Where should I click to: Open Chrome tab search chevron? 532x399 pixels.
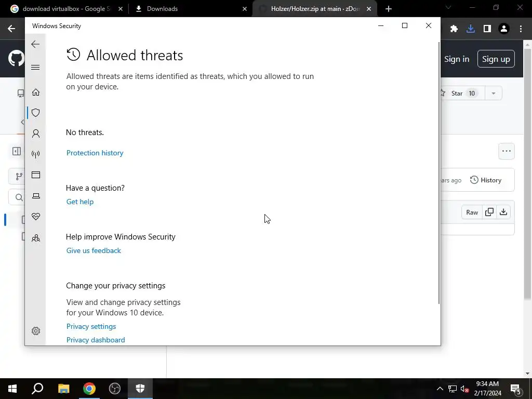click(x=448, y=7)
